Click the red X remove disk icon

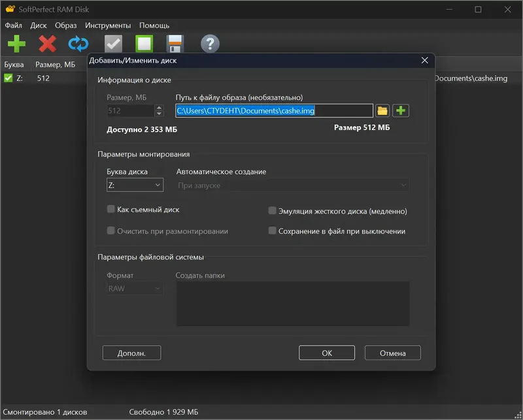(47, 44)
